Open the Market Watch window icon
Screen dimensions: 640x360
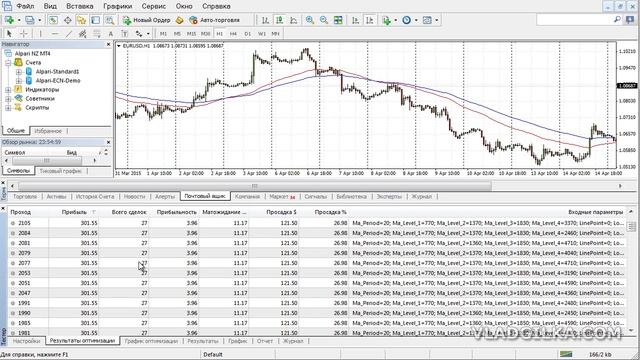tap(53, 20)
